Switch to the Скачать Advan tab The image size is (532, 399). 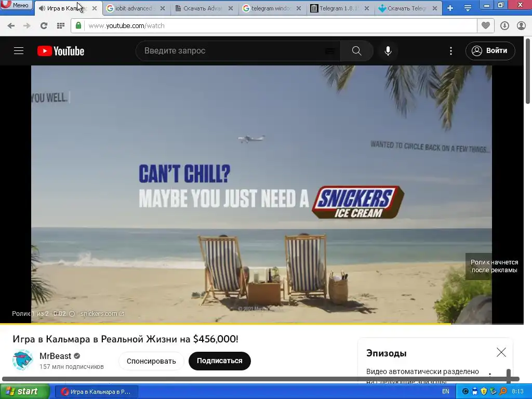[x=201, y=8]
